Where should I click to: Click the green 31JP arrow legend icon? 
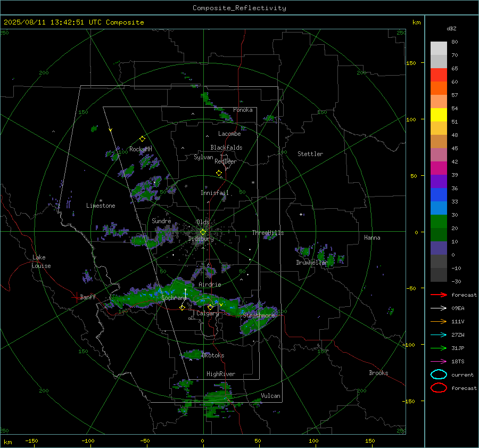click(439, 348)
